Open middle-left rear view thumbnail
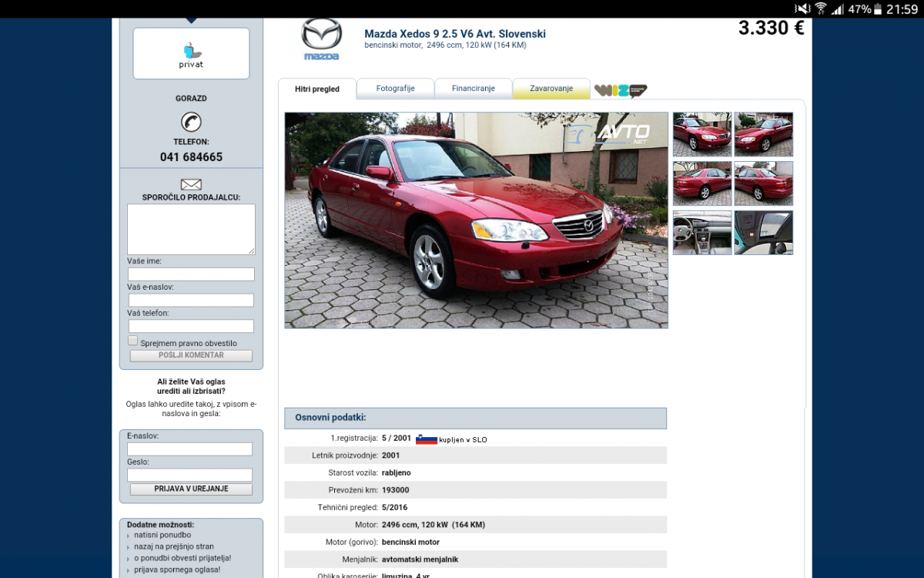 (x=702, y=183)
